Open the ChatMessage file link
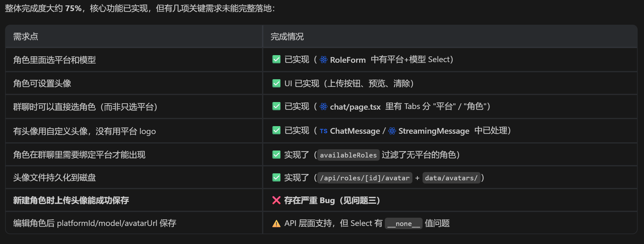The image size is (644, 244). [x=355, y=131]
